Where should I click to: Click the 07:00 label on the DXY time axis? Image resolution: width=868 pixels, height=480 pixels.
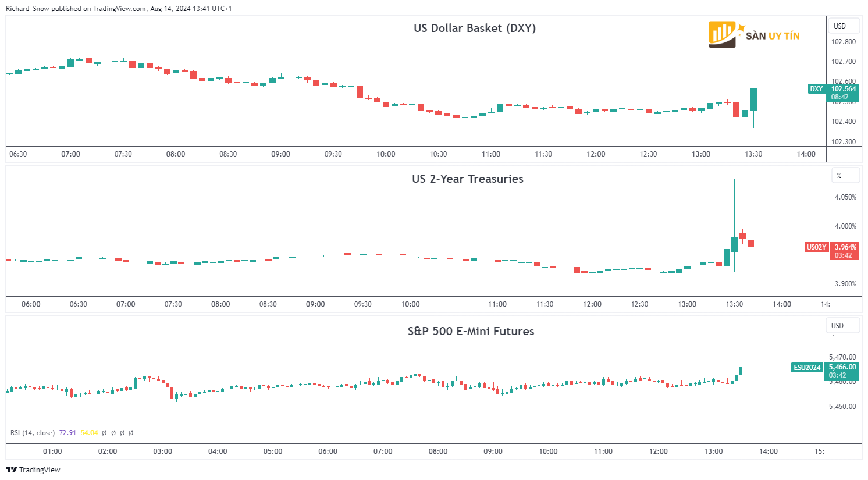tap(70, 154)
